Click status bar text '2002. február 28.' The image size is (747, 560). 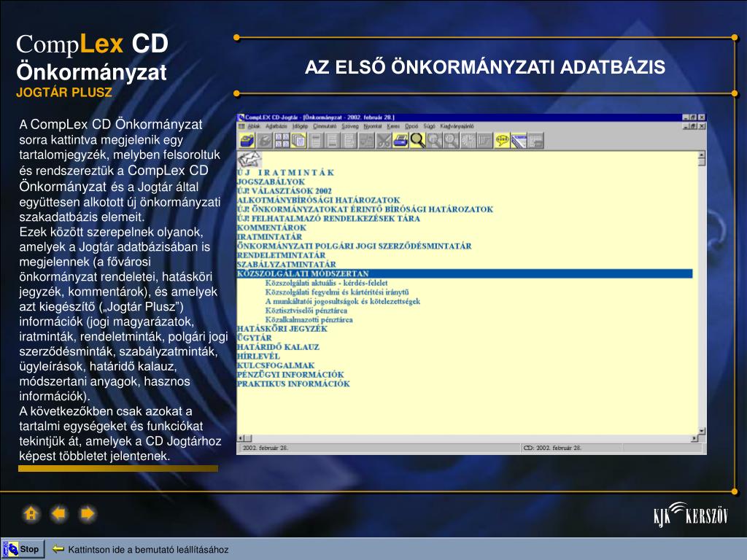pos(266,448)
